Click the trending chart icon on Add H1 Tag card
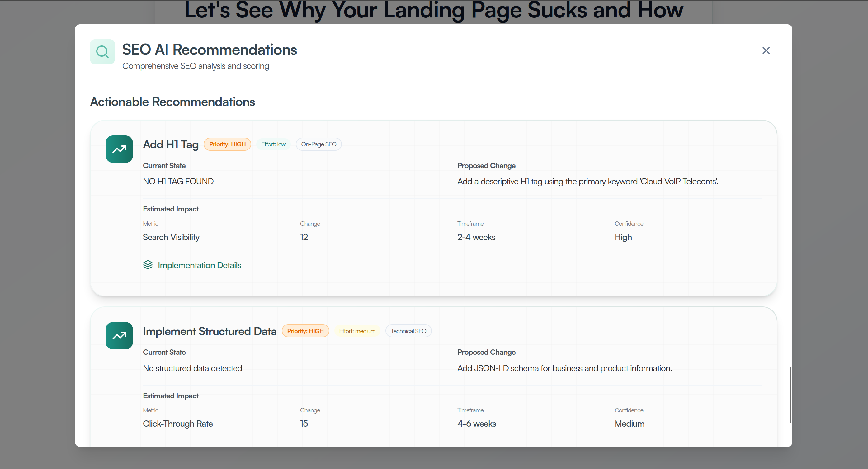The image size is (868, 469). (x=119, y=149)
